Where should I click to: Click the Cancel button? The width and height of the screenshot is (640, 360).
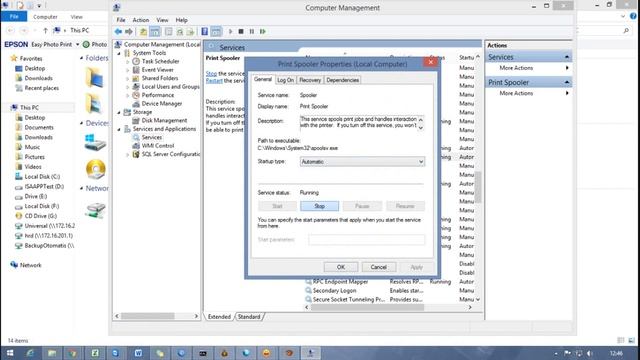(x=378, y=267)
